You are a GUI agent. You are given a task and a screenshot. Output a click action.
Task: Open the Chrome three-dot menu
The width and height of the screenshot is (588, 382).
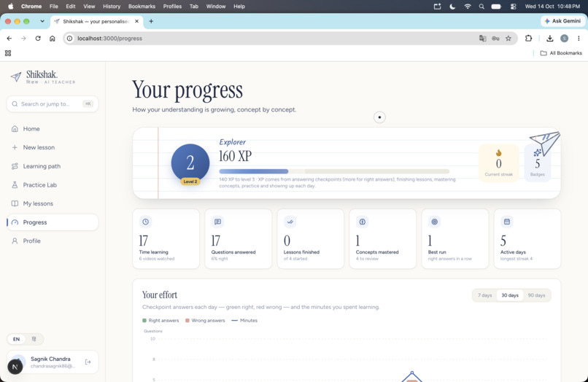(579, 38)
